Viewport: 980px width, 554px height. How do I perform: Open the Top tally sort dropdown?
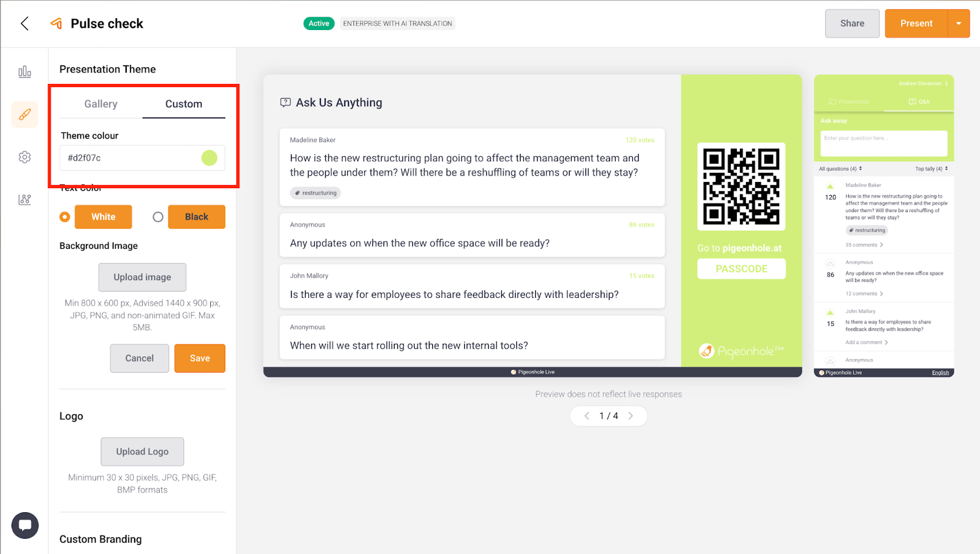coord(931,169)
